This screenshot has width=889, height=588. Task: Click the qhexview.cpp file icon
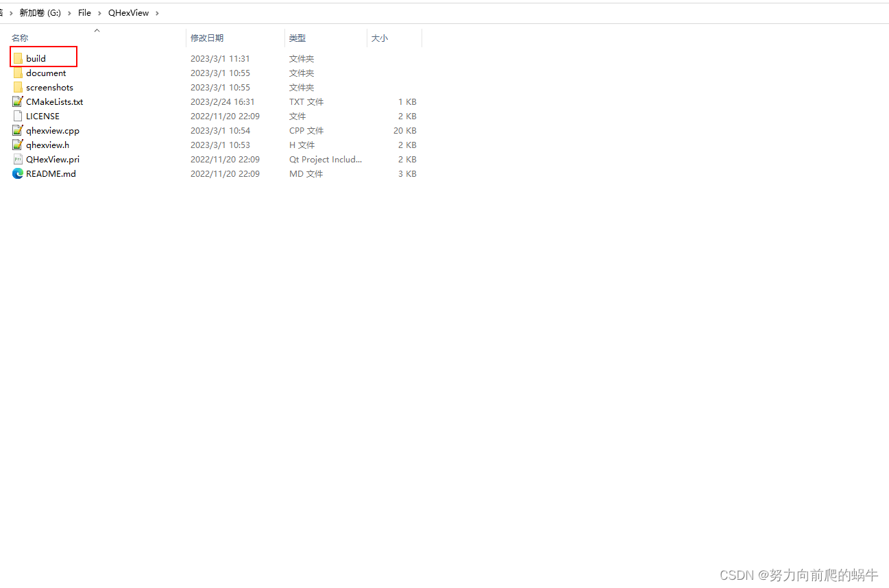click(x=18, y=130)
